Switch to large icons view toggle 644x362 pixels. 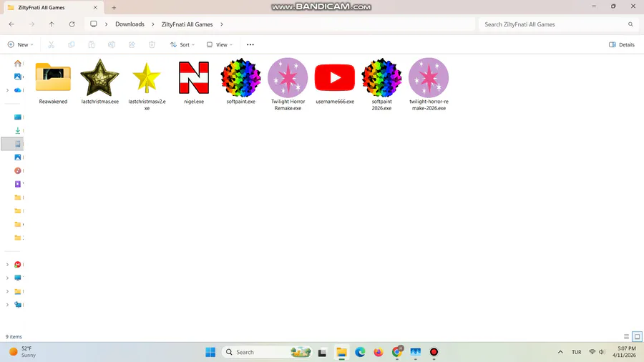tap(637, 336)
